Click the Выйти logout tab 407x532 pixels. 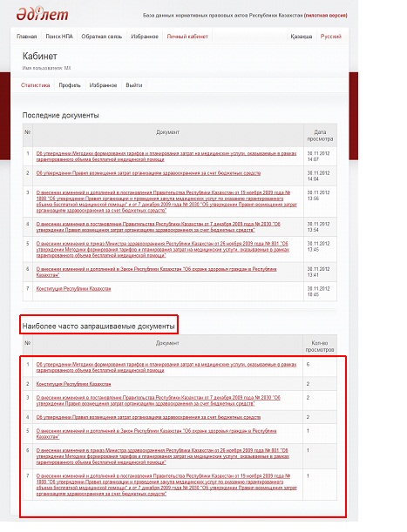(x=134, y=85)
